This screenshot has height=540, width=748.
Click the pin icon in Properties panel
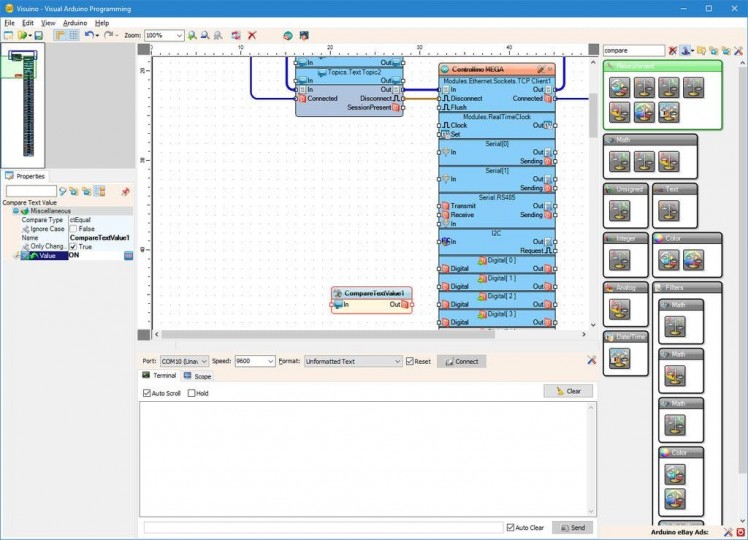pos(125,191)
